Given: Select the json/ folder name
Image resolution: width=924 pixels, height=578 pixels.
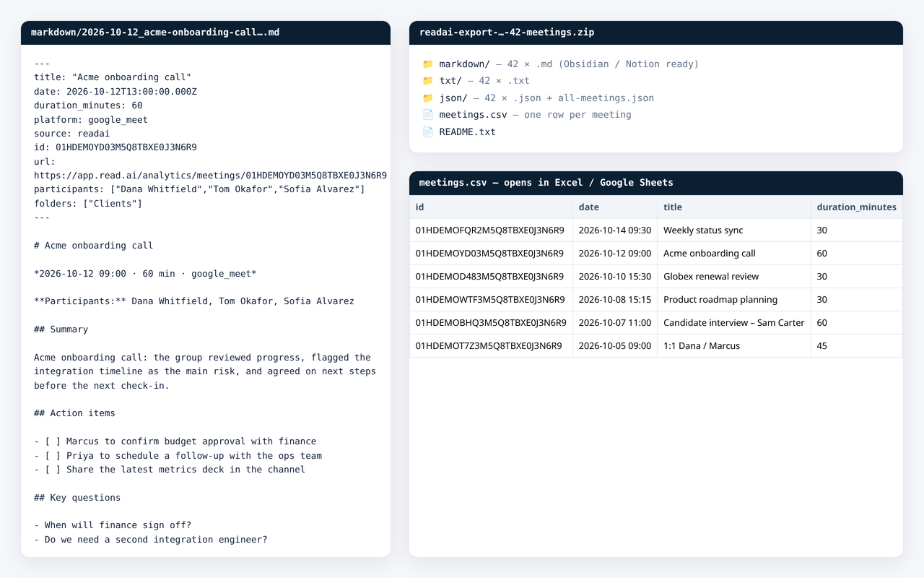Looking at the screenshot, I should (x=453, y=98).
